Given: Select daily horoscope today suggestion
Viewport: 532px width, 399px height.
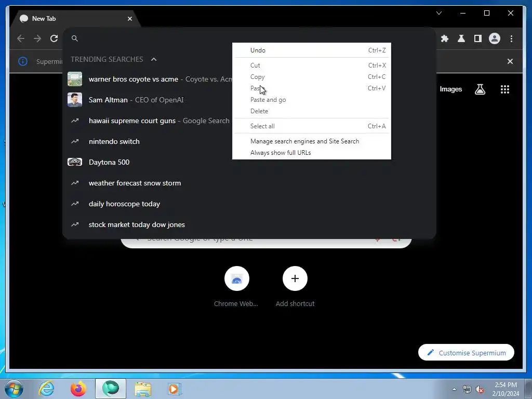Looking at the screenshot, I should point(249,204).
